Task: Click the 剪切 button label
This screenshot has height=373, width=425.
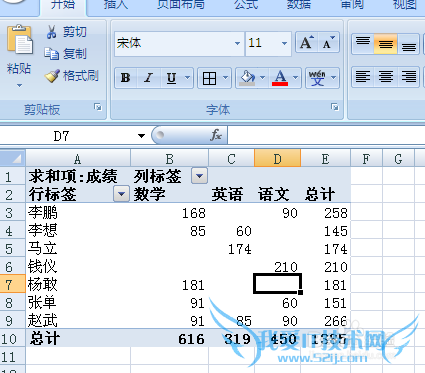Action: tap(75, 32)
